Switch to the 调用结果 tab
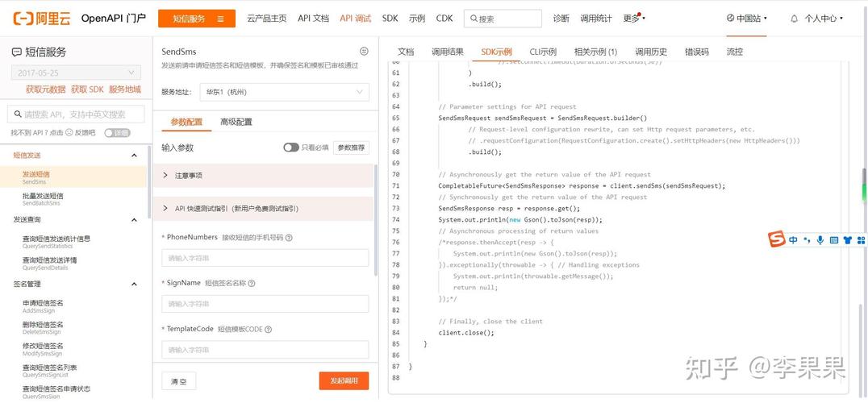Viewport: 868px width, 403px height. click(x=447, y=52)
